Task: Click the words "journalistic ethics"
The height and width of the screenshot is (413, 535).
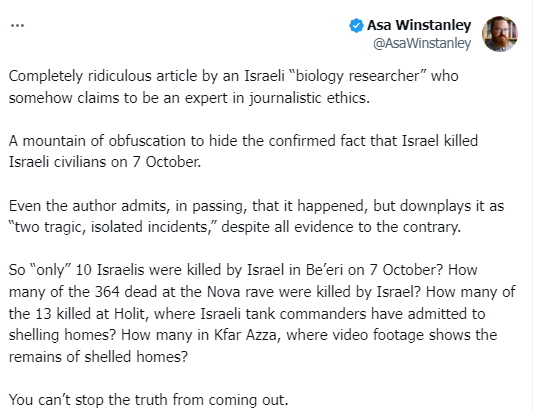Action: pos(309,98)
